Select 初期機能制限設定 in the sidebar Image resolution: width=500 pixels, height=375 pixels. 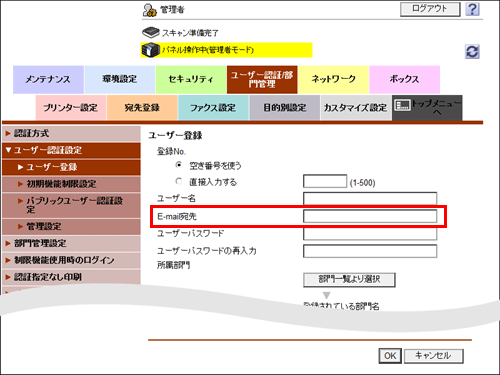(x=71, y=184)
